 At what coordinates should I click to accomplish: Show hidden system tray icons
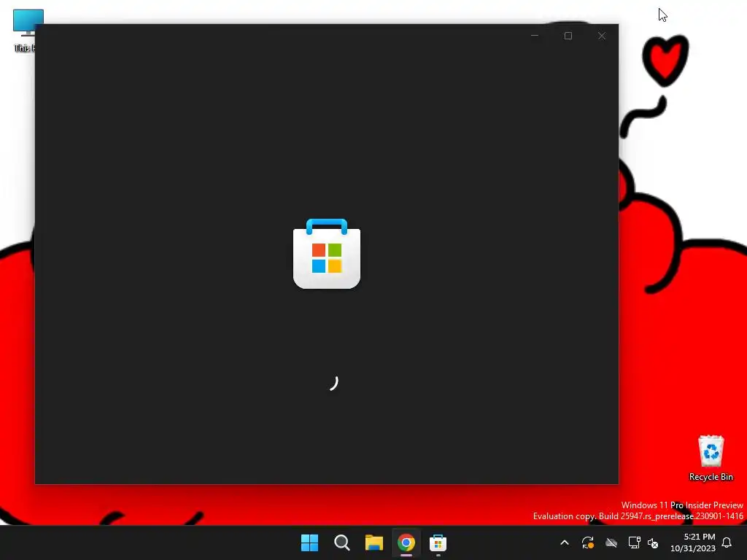[x=565, y=542]
